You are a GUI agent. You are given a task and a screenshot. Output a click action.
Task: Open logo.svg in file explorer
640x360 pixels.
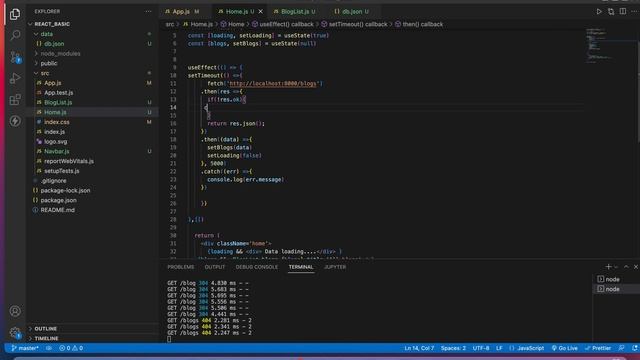(x=93, y=142)
